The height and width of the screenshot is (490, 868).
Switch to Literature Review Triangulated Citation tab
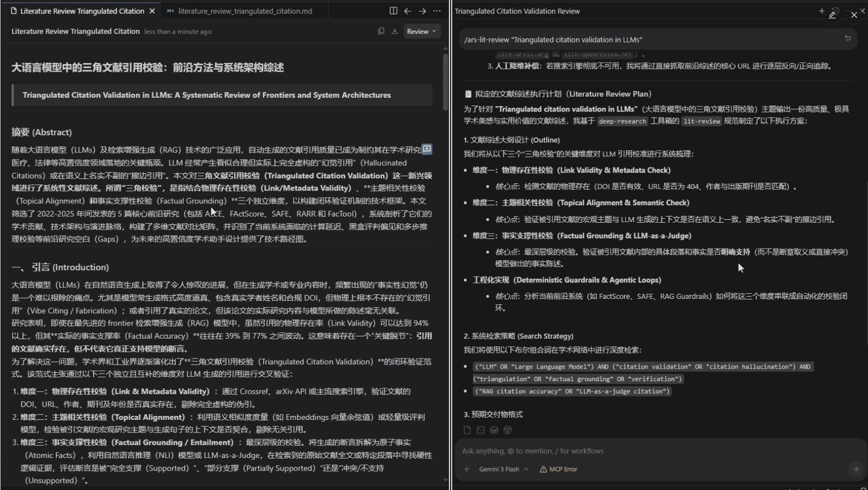click(x=82, y=11)
